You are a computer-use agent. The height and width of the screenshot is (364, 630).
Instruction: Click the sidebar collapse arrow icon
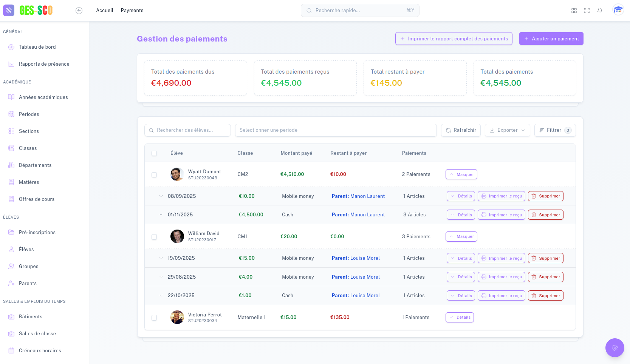79,11
